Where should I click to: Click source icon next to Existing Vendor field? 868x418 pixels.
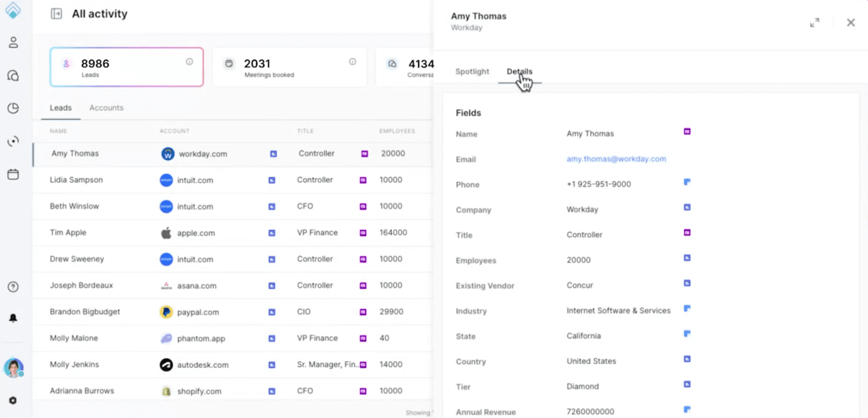(687, 283)
